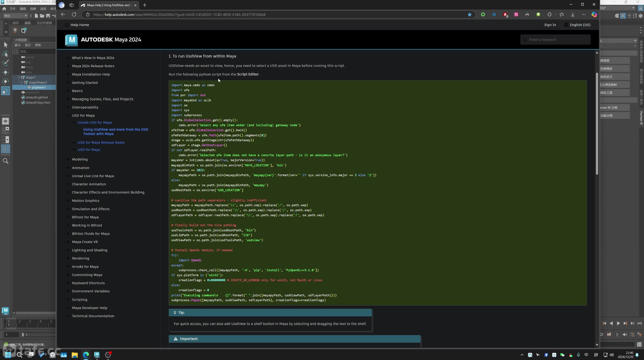Select the Move tool in Maya toolbar

point(6,71)
